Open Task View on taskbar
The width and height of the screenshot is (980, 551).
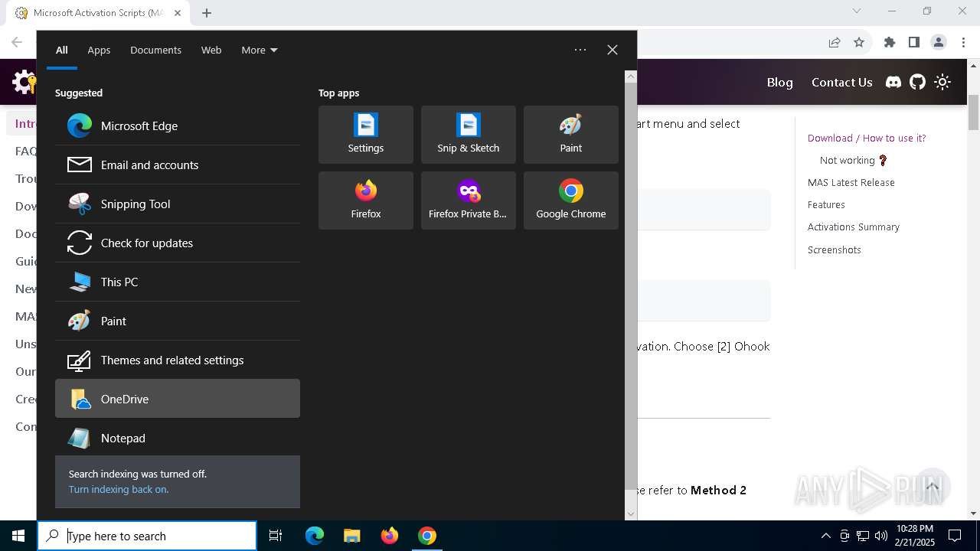click(x=276, y=536)
